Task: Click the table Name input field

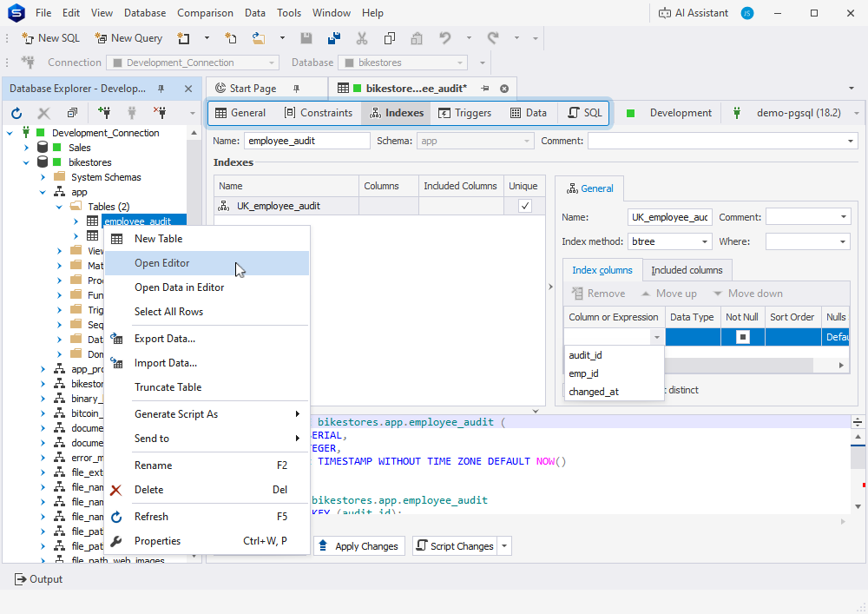Action: [x=306, y=142]
